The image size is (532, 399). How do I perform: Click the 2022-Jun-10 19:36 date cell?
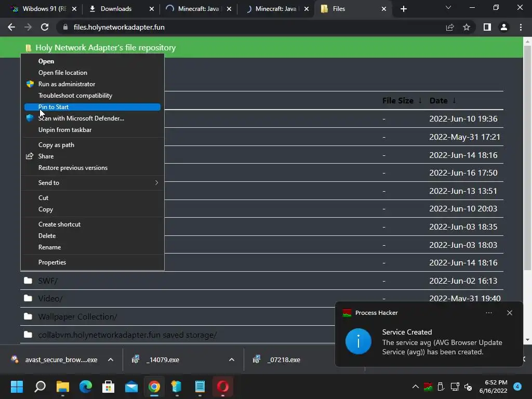(463, 119)
